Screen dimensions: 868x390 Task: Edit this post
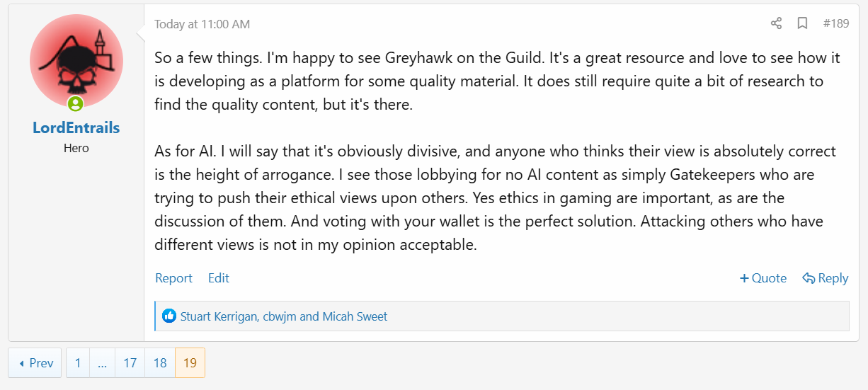tap(219, 278)
